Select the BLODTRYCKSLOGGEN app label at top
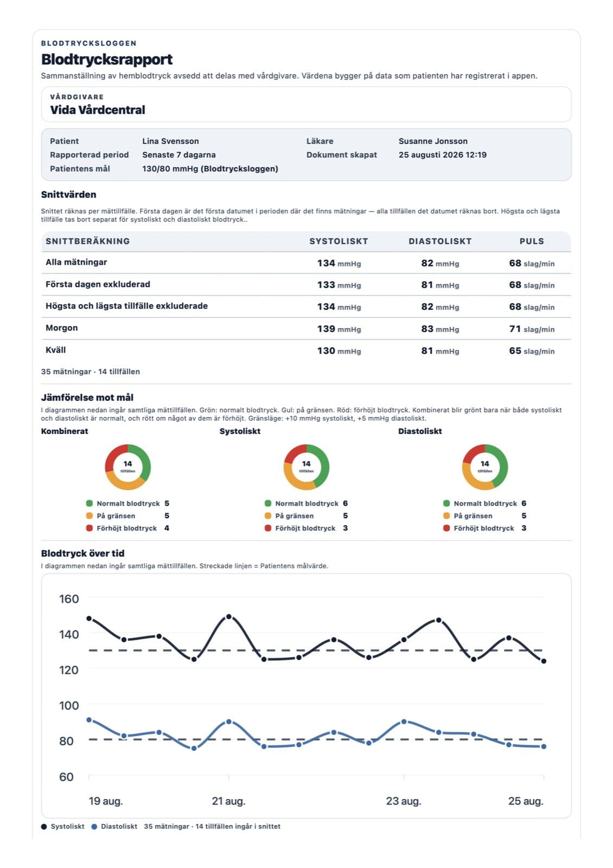Viewport: 613px width, 868px height. 89,43
